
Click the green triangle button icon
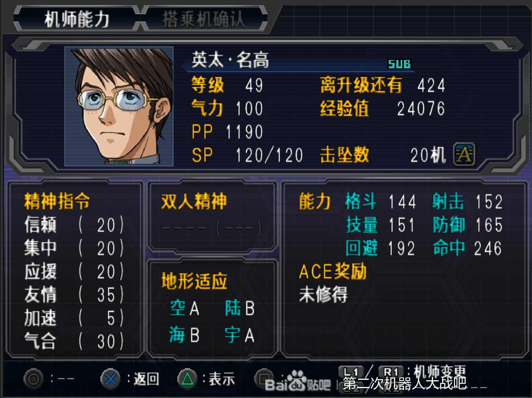click(x=187, y=379)
